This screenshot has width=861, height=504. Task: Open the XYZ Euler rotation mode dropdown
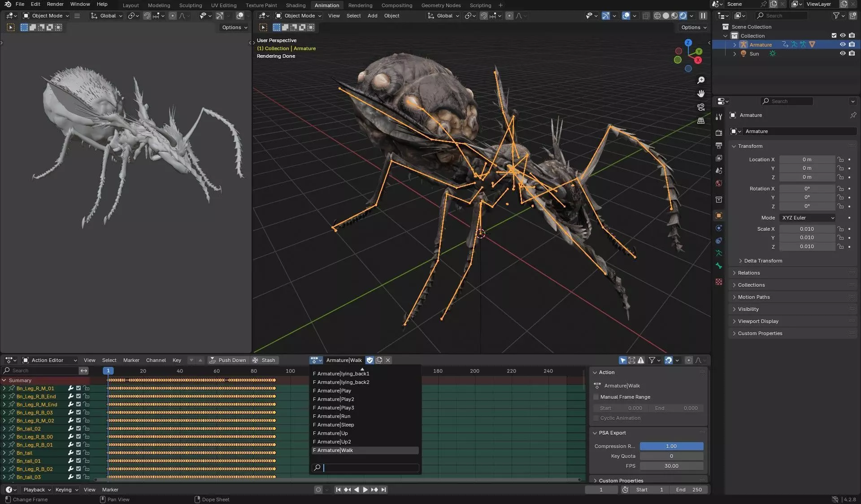coord(808,218)
